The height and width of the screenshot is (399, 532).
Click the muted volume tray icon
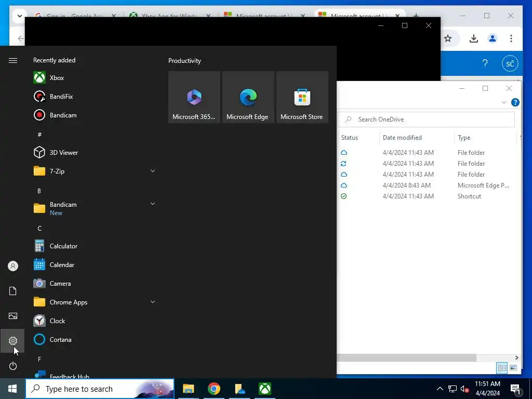click(x=465, y=389)
